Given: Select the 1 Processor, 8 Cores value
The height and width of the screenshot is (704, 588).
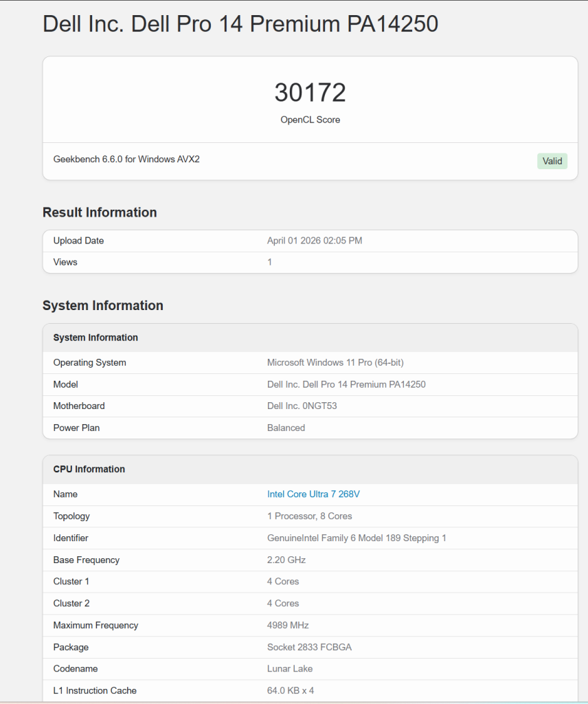Looking at the screenshot, I should (310, 516).
